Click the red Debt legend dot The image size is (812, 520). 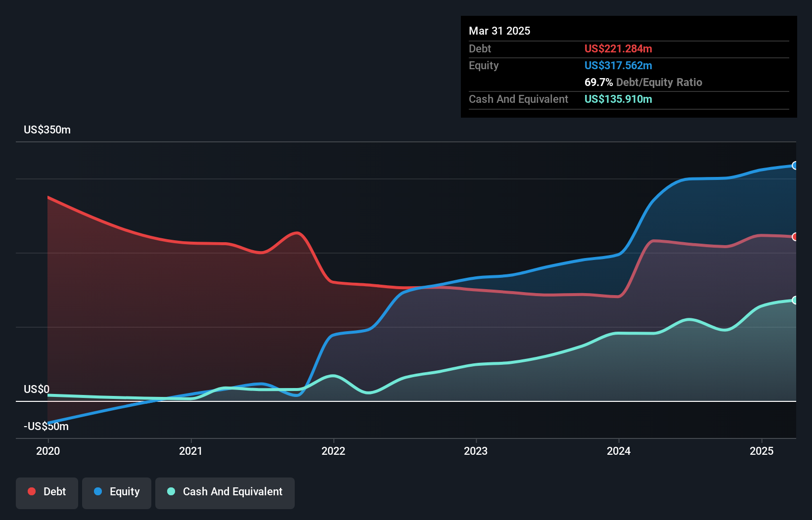pos(32,491)
